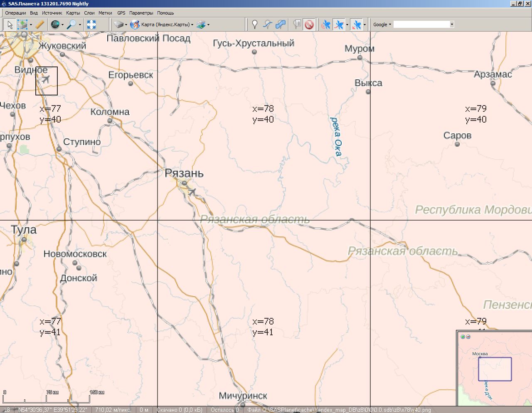Toggle the hide all placemarks button
Viewport: 532px width, 413px height.
click(309, 25)
